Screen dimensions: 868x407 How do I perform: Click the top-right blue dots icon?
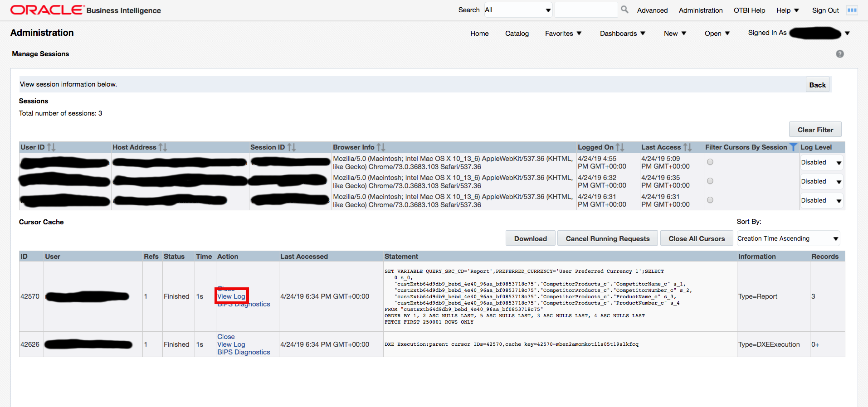(x=852, y=10)
